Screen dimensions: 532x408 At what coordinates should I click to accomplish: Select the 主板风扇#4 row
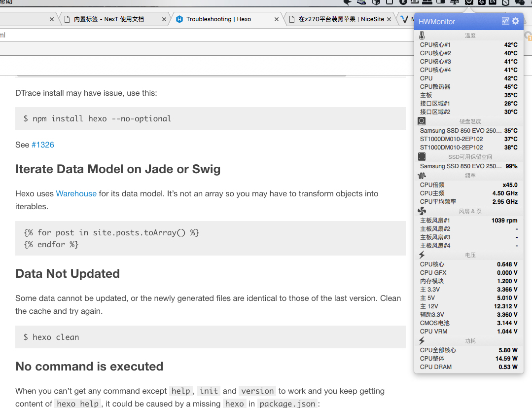[x=468, y=246]
